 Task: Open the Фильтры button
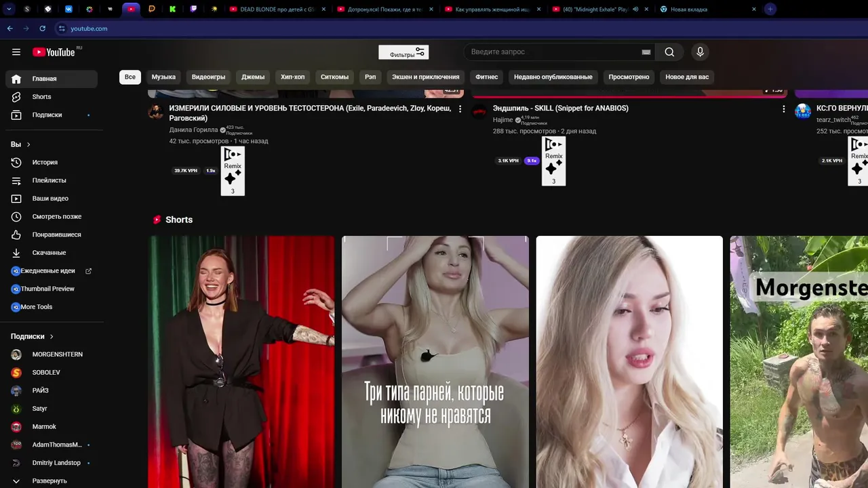403,52
